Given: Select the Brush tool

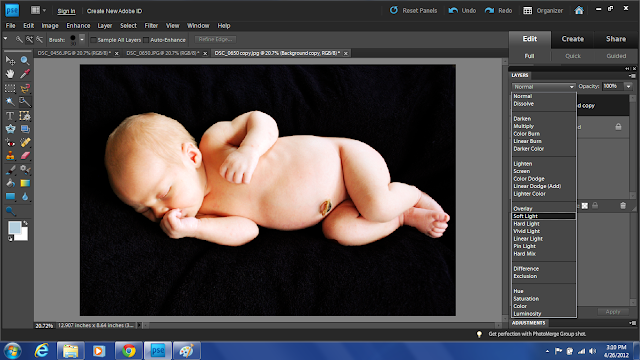Looking at the screenshot, I should coord(10,169).
